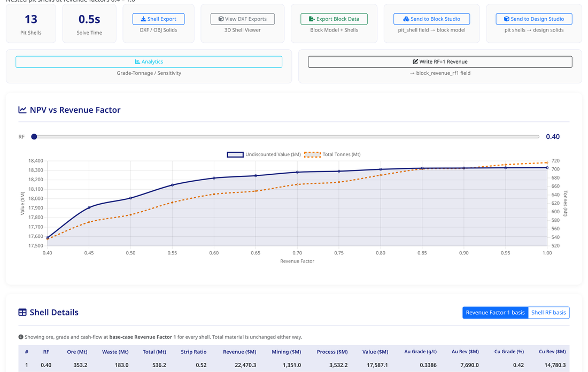This screenshot has height=372, width=588.
Task: Click the Cu Grade (%) header
Action: 509,352
